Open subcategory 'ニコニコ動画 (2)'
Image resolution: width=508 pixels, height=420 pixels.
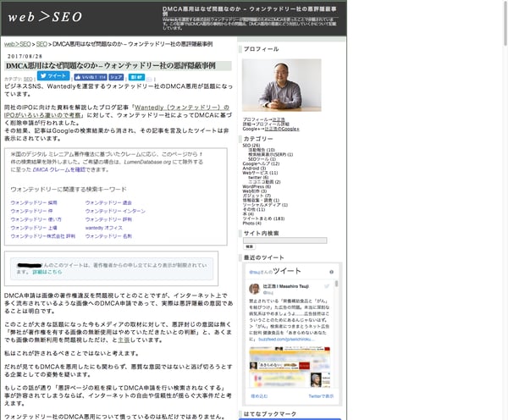pos(264,182)
